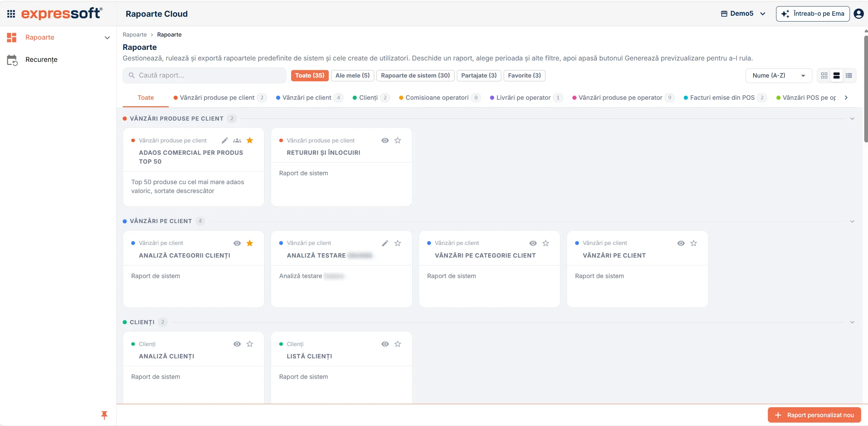This screenshot has width=868, height=426.
Task: Unfavorite Adaos Comercial Per Produs Top 50
Action: pos(250,140)
